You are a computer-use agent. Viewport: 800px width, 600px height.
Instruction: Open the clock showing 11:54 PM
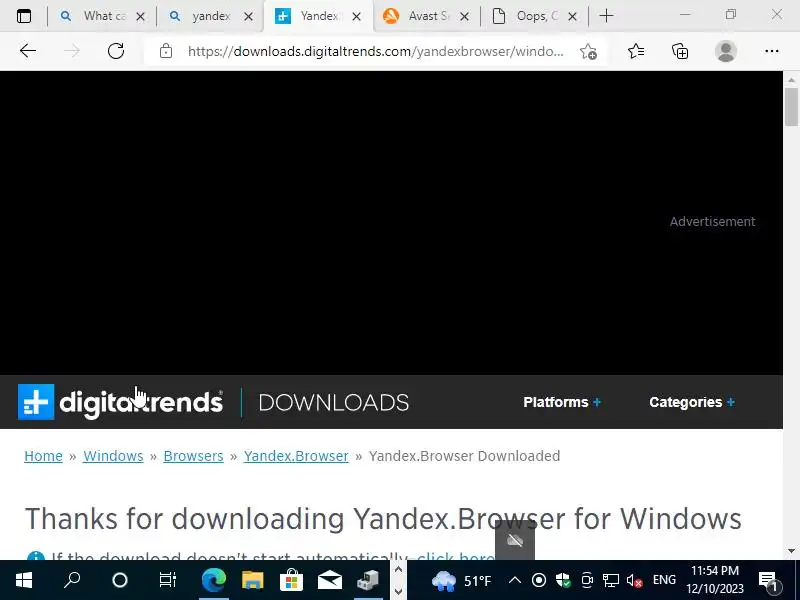[x=715, y=580]
